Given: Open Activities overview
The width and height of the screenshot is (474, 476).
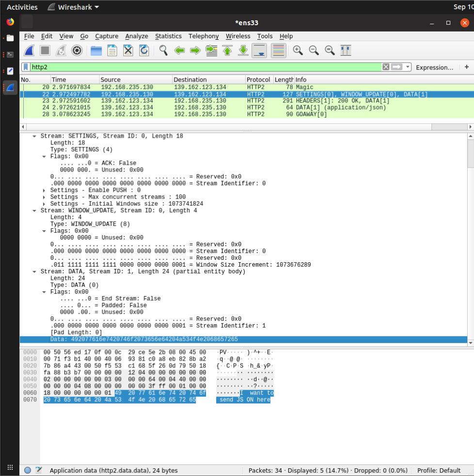Looking at the screenshot, I should tap(22, 7).
